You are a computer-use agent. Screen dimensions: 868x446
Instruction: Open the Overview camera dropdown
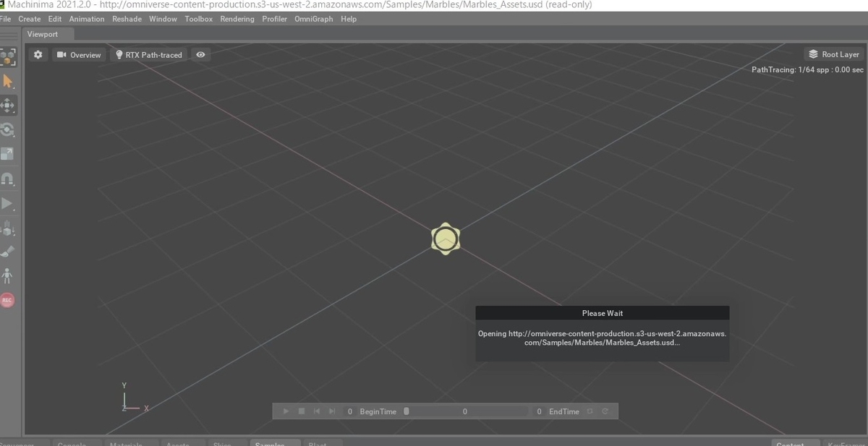coord(79,55)
